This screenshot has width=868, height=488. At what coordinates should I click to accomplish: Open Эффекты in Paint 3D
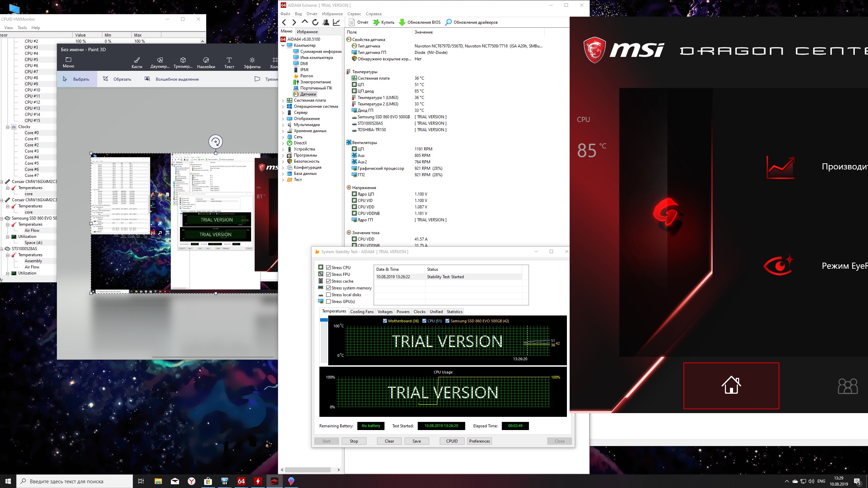click(252, 63)
